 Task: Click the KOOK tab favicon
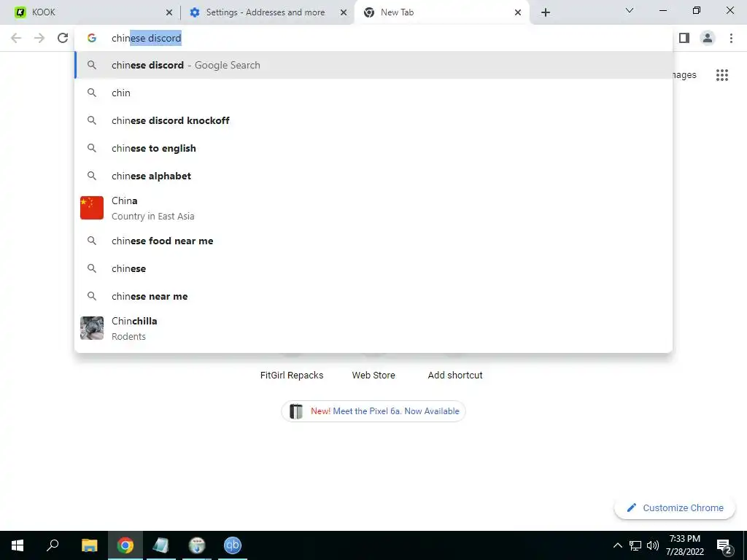pyautogui.click(x=20, y=12)
